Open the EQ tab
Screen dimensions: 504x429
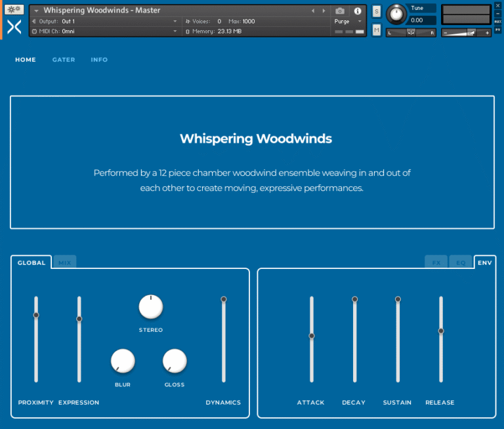click(x=461, y=262)
